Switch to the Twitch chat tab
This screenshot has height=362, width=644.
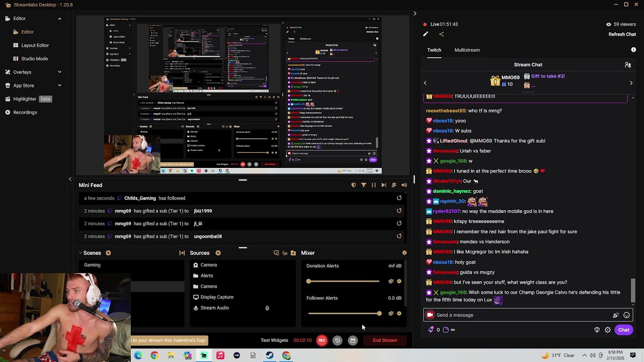tap(434, 50)
